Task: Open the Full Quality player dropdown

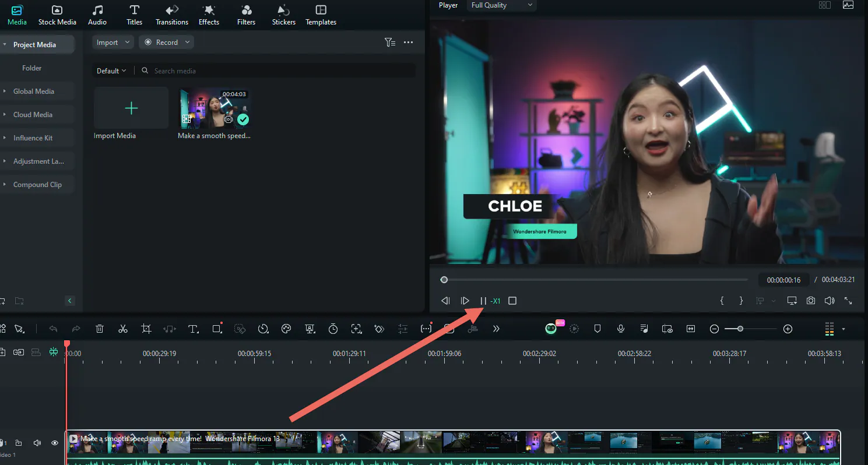Action: click(502, 5)
